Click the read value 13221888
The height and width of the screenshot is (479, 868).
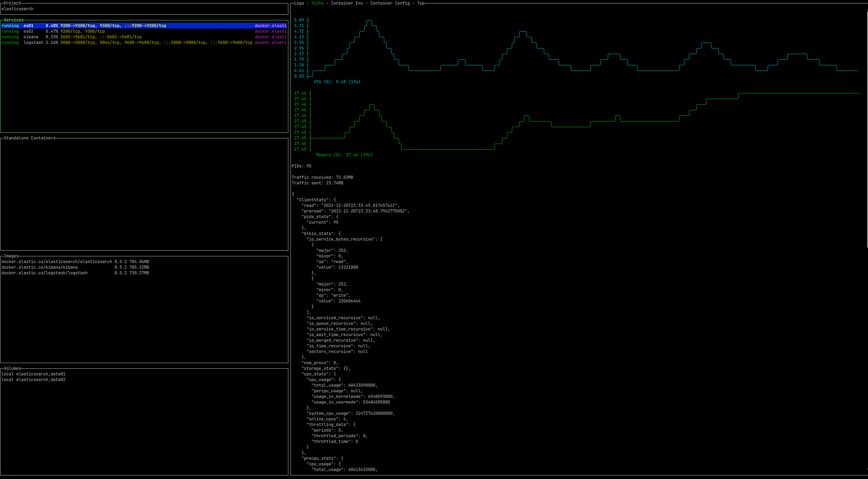[348, 267]
